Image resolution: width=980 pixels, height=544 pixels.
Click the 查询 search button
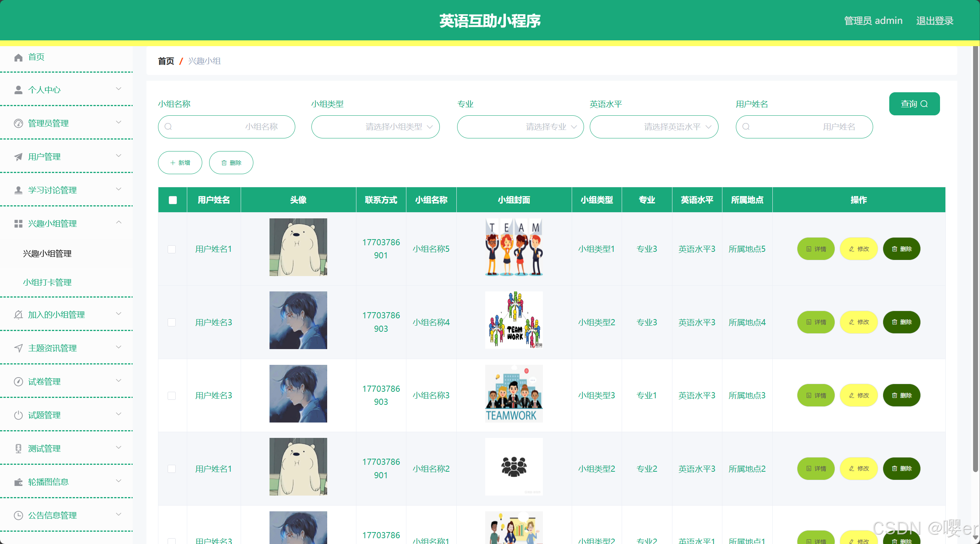(x=914, y=104)
